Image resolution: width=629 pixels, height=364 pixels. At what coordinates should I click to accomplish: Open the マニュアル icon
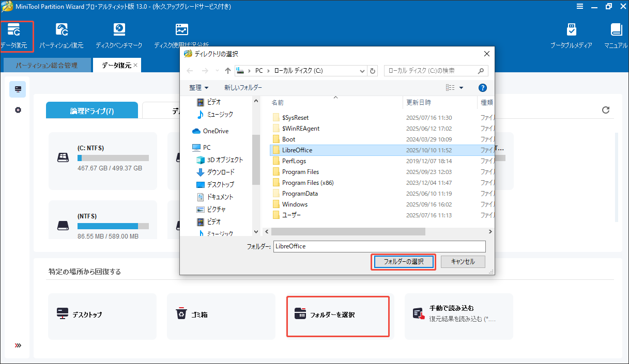(x=616, y=36)
